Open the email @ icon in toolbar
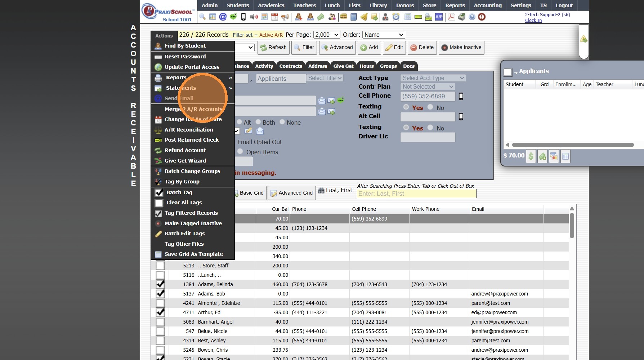Screen dimensions: 644x360 coord(223,17)
